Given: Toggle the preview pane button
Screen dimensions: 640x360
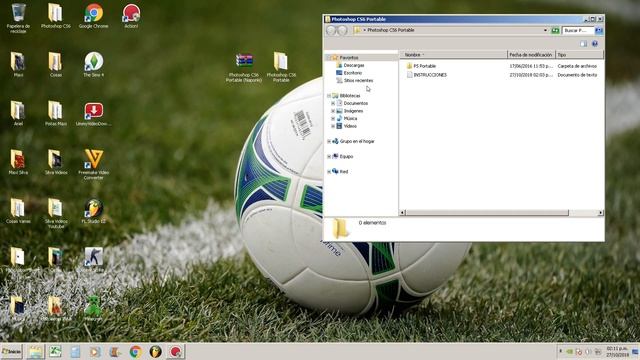Looking at the screenshot, I should pos(583,44).
